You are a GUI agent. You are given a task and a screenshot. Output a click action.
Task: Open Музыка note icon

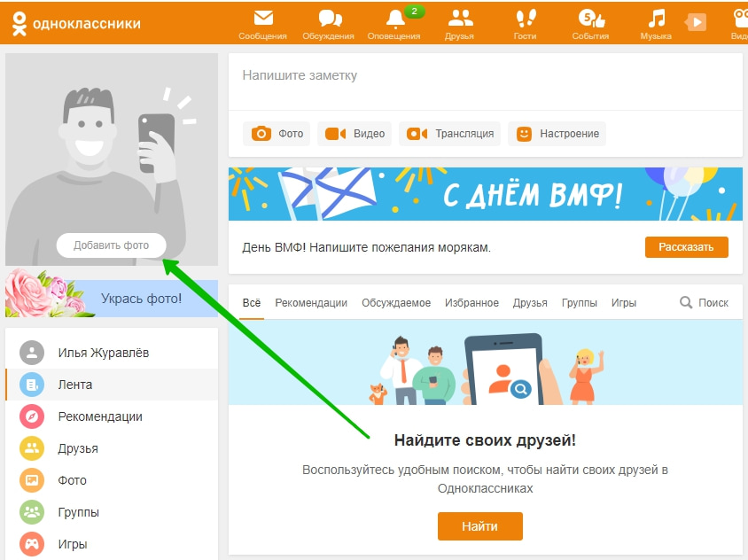[x=657, y=18]
